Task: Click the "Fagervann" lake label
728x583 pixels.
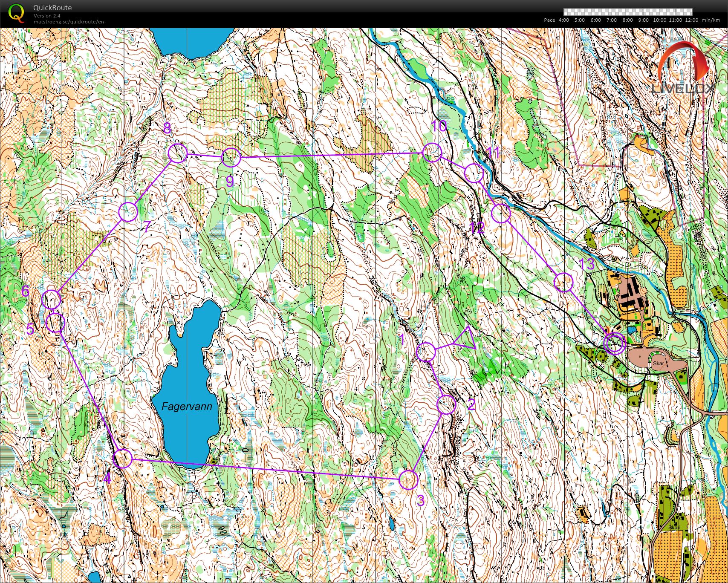Action: [187, 407]
